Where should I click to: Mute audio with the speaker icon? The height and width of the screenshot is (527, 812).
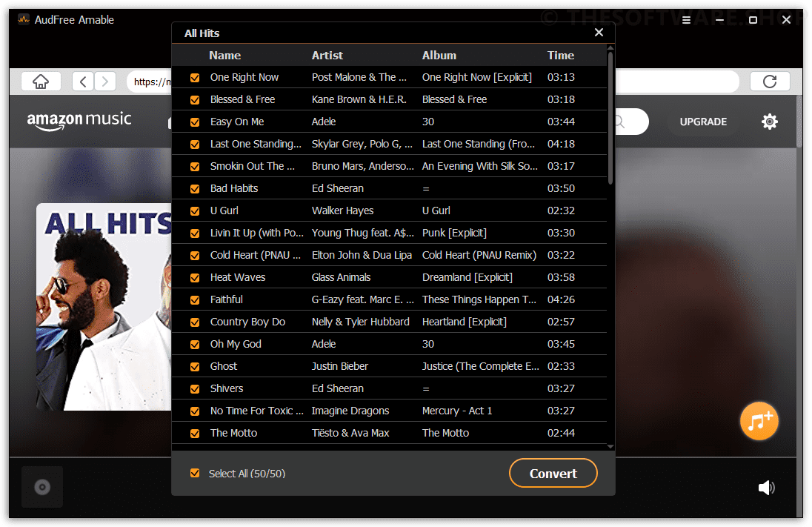(766, 487)
